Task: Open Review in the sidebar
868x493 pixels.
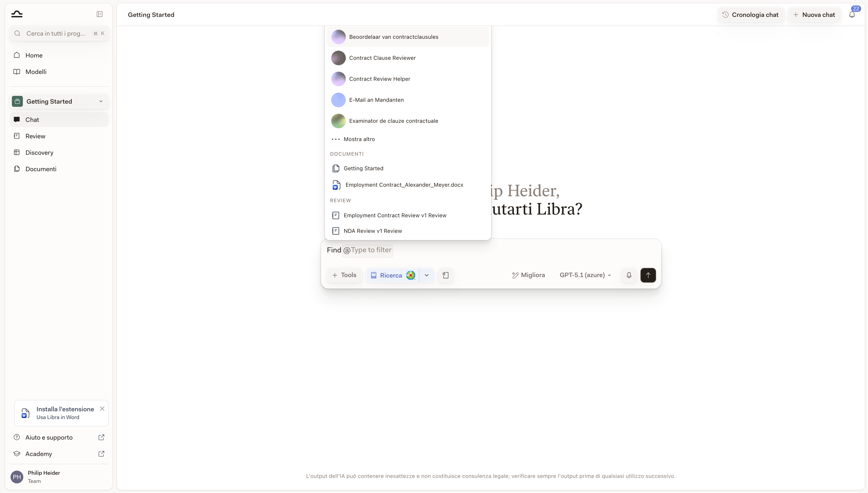Action: point(59,136)
